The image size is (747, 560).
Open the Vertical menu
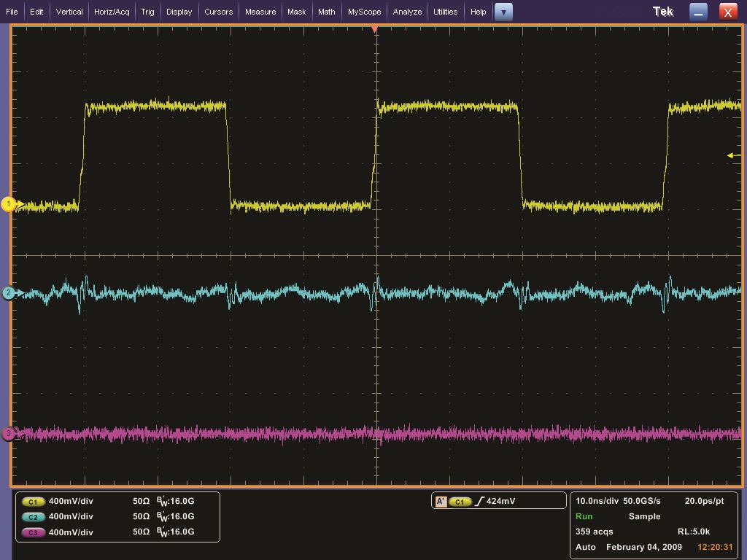[69, 12]
